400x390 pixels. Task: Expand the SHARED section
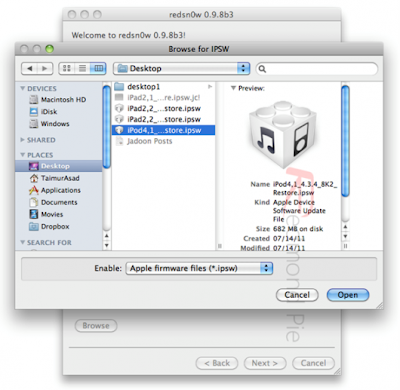click(x=23, y=140)
